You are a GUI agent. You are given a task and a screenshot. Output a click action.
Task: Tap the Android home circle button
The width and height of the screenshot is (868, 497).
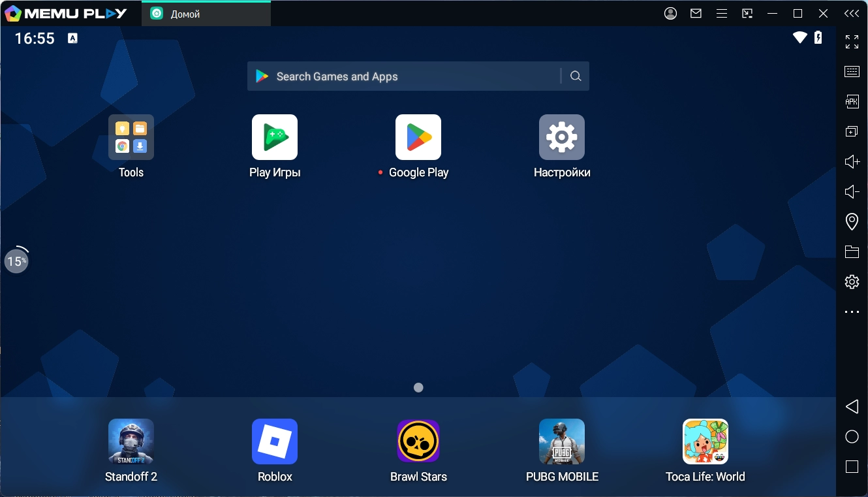tap(852, 436)
